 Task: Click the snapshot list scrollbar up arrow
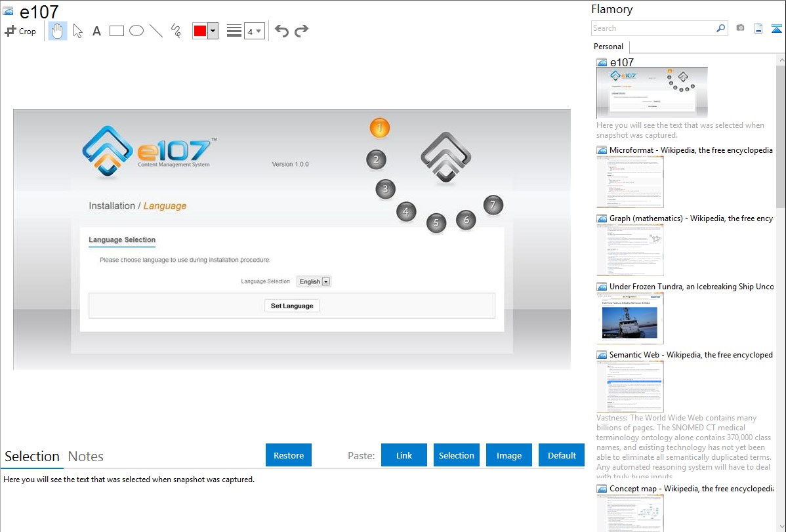click(x=781, y=60)
